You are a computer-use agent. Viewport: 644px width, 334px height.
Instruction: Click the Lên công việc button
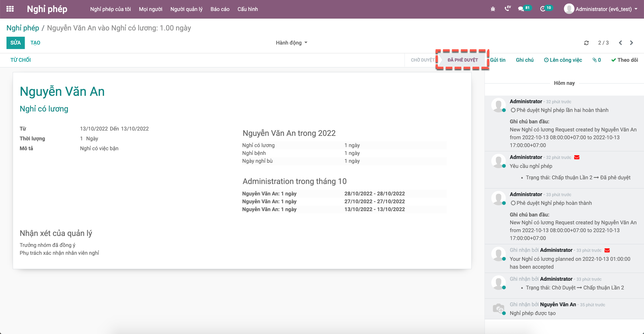click(563, 60)
